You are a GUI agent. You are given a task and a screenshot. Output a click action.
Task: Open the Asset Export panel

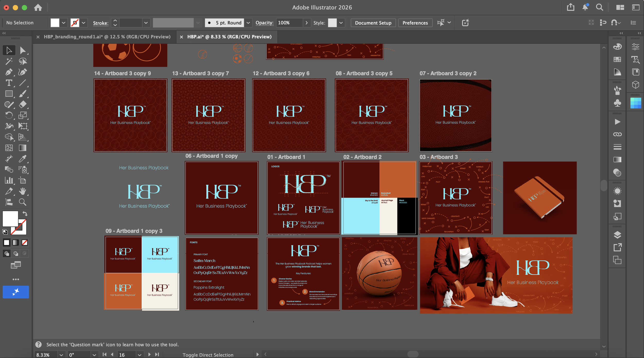tap(617, 247)
